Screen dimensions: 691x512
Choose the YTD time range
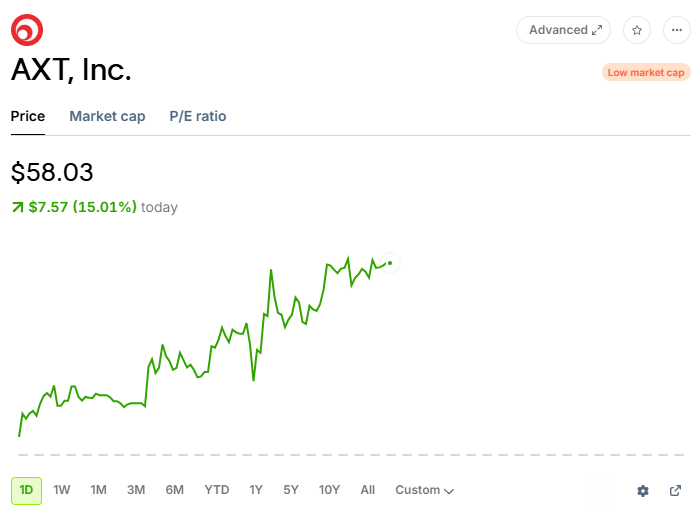point(216,490)
